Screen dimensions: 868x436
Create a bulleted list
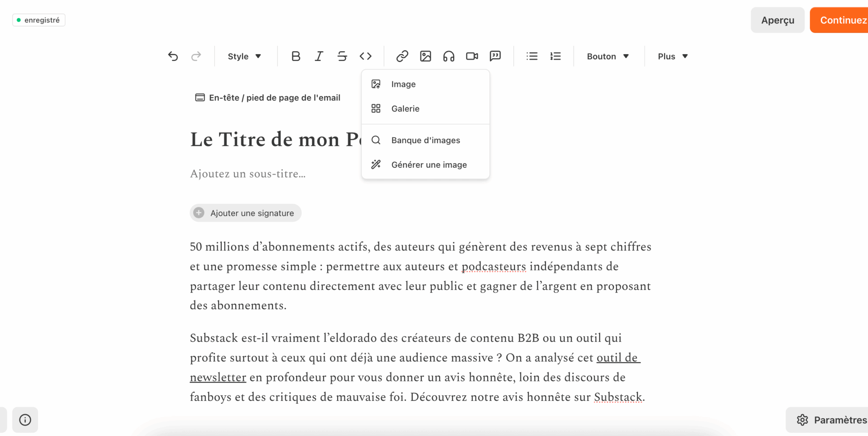(532, 56)
